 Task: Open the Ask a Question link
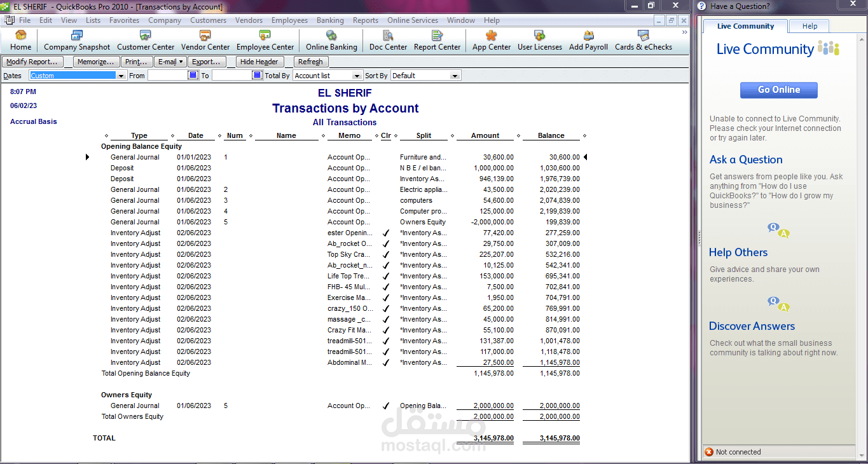click(746, 160)
